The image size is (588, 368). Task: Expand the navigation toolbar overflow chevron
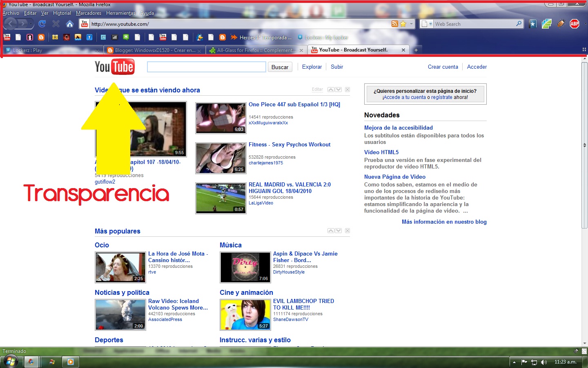point(585,24)
